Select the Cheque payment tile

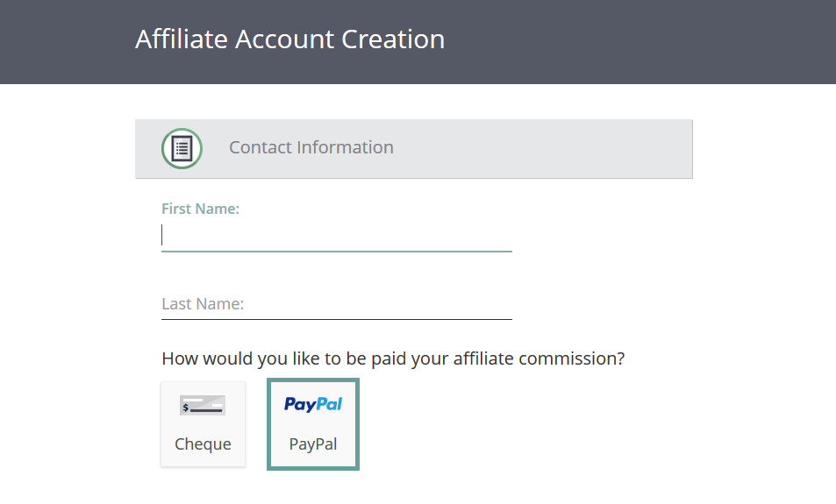tap(204, 424)
